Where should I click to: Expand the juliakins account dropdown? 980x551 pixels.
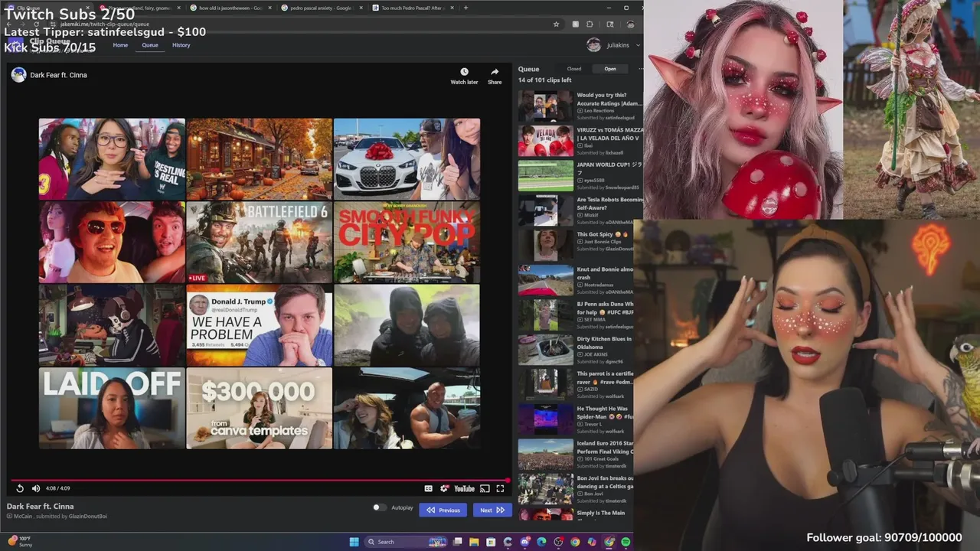[638, 45]
